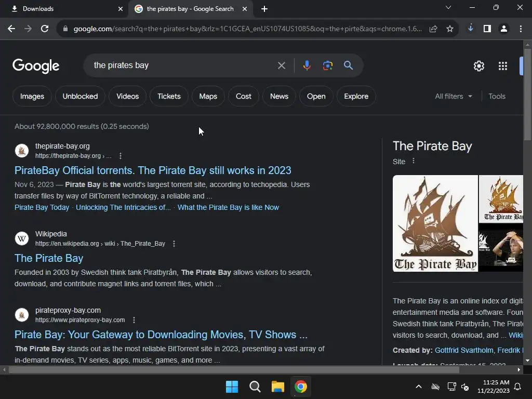The height and width of the screenshot is (399, 532).
Task: Open Chrome downloads arrow in the toolbar
Action: [471, 29]
